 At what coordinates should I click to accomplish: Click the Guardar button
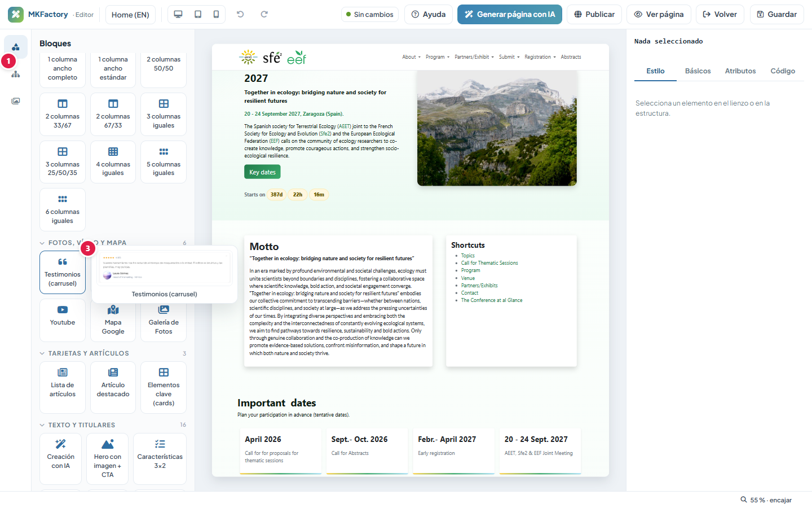click(x=776, y=15)
